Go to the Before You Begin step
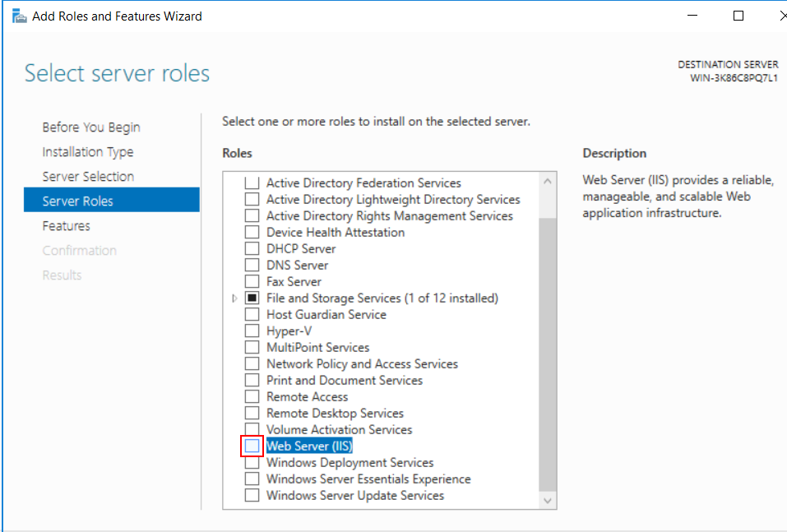This screenshot has width=787, height=532. (91, 127)
